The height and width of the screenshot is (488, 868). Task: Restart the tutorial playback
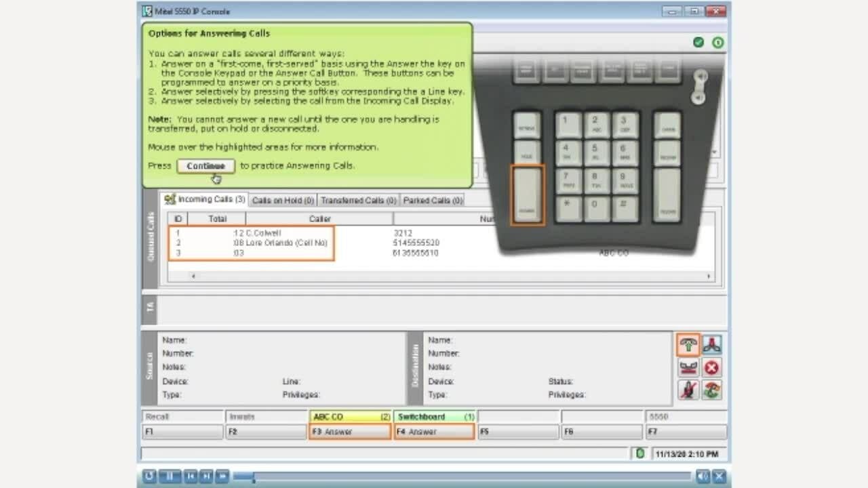tap(149, 476)
